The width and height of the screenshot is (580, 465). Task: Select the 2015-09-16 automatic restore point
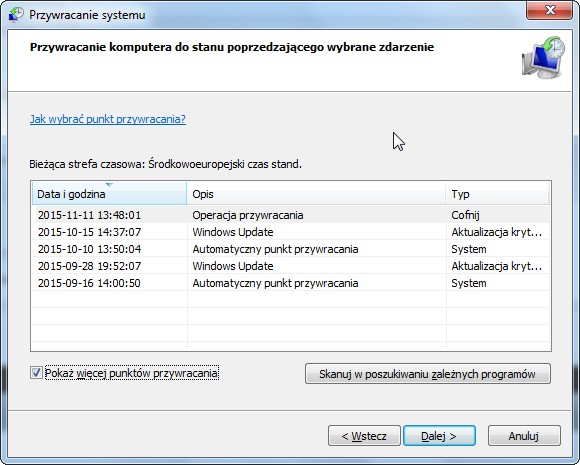(x=291, y=283)
